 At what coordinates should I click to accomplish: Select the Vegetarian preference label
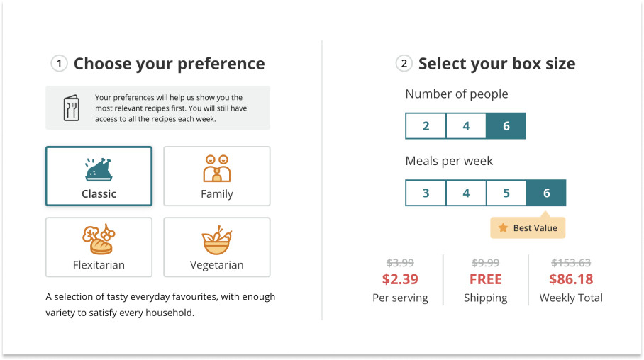point(217,265)
